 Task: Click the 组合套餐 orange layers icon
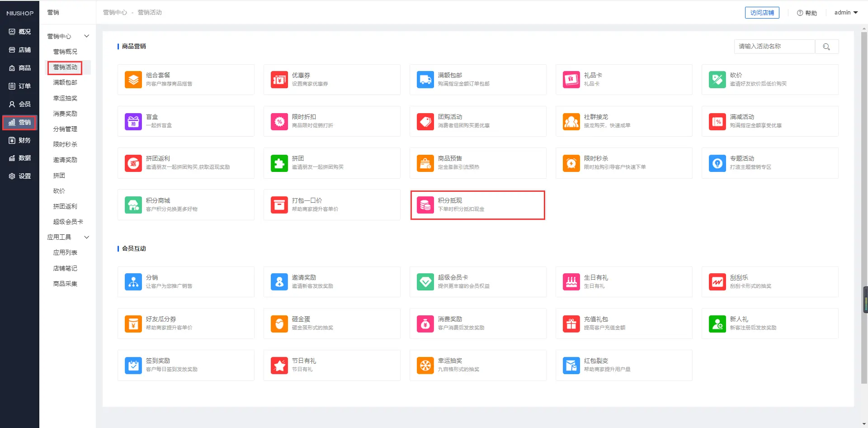(133, 80)
